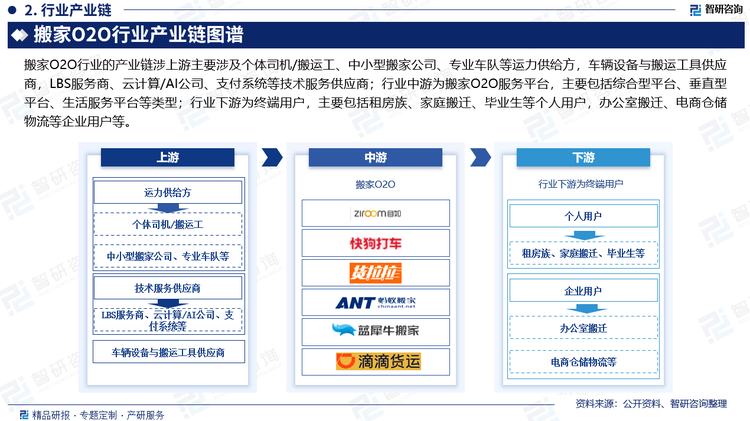Click the intro paragraph starting 搬家O2O行业的产业链
This screenshot has height=421, width=750.
[375, 93]
